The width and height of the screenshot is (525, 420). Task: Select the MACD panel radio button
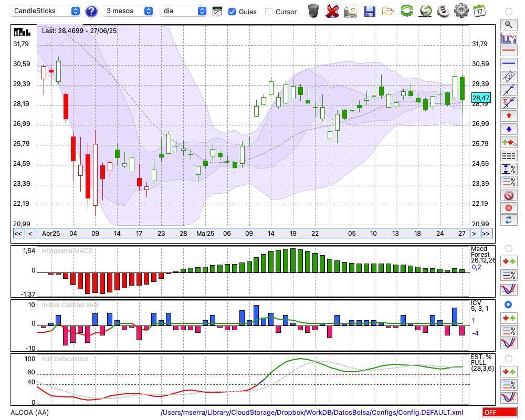tap(509, 248)
